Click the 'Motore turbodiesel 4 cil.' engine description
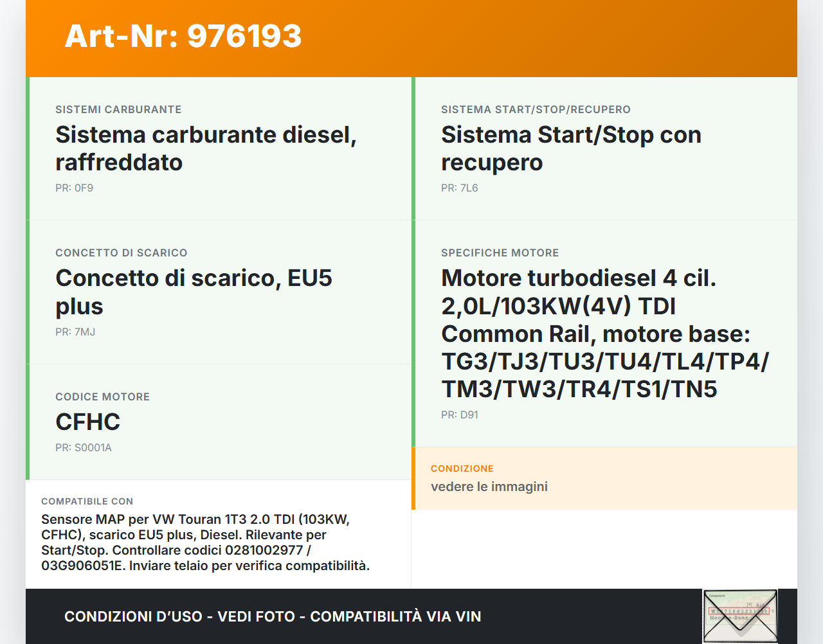Image resolution: width=823 pixels, height=644 pixels. [604, 333]
